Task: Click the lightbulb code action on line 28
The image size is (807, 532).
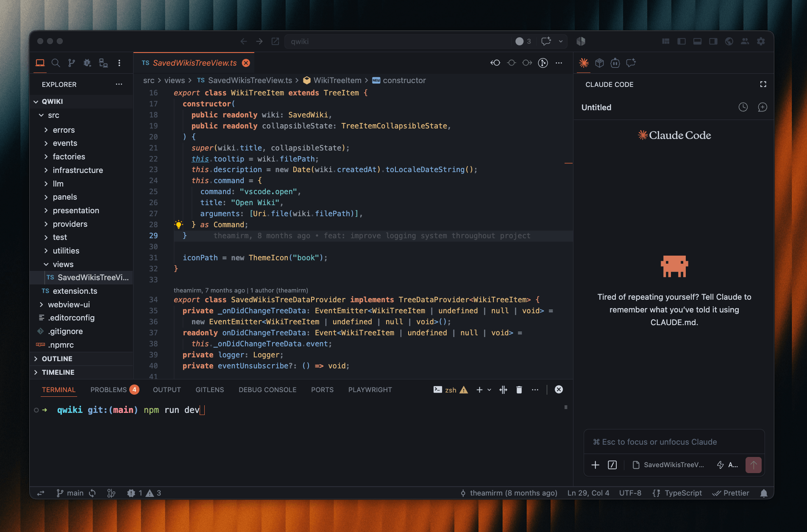Action: coord(178,225)
